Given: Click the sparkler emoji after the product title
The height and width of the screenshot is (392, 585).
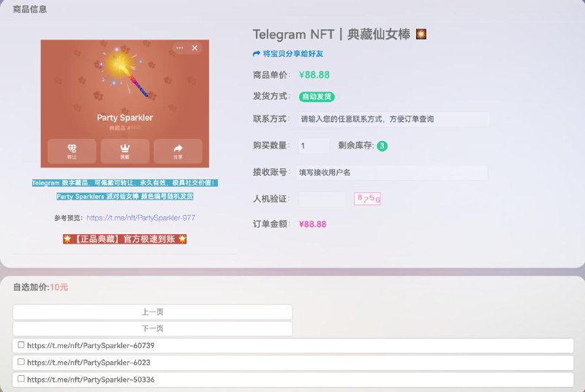Looking at the screenshot, I should pos(421,34).
